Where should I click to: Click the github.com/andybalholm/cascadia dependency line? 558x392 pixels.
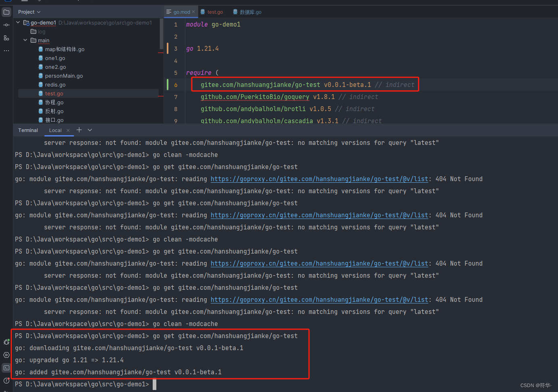pyautogui.click(x=291, y=121)
